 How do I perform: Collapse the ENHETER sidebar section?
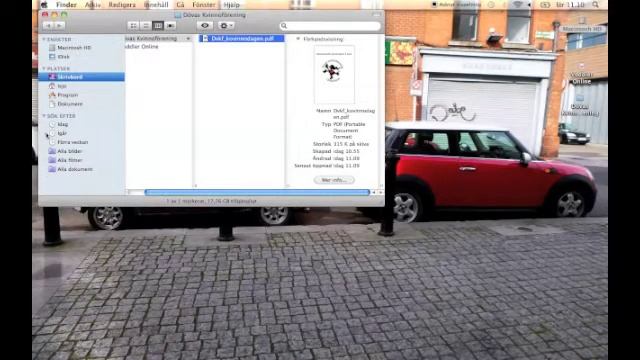tap(44, 39)
